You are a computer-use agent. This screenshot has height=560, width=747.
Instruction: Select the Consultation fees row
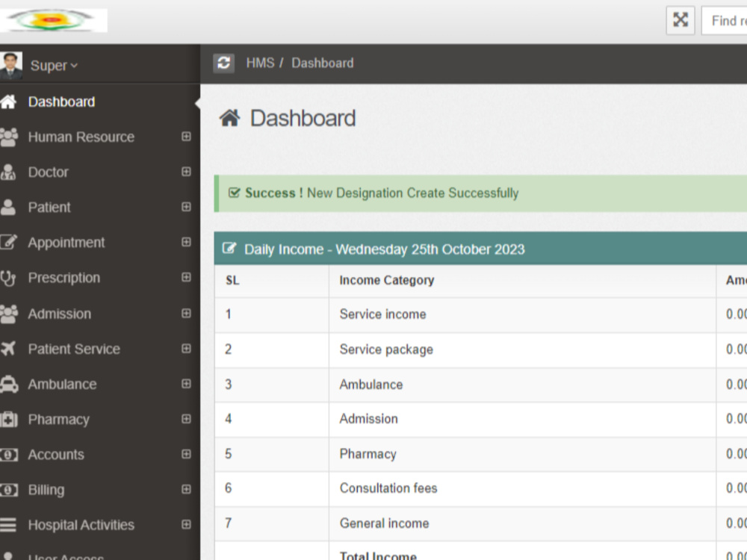click(x=480, y=489)
